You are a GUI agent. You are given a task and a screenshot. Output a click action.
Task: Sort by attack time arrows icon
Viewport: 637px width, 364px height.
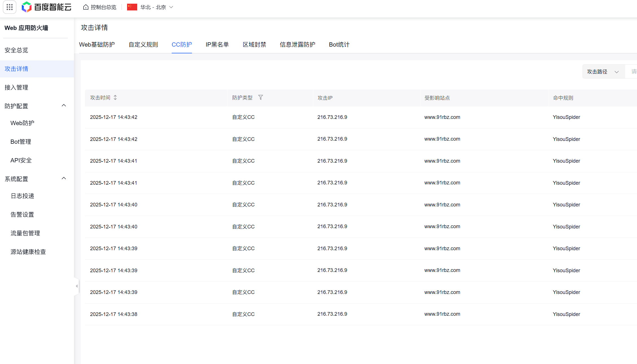point(115,97)
